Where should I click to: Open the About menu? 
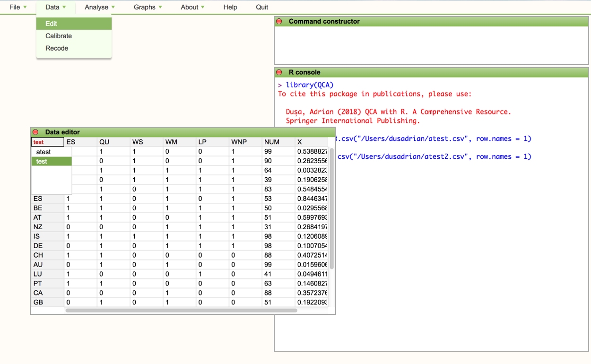192,7
